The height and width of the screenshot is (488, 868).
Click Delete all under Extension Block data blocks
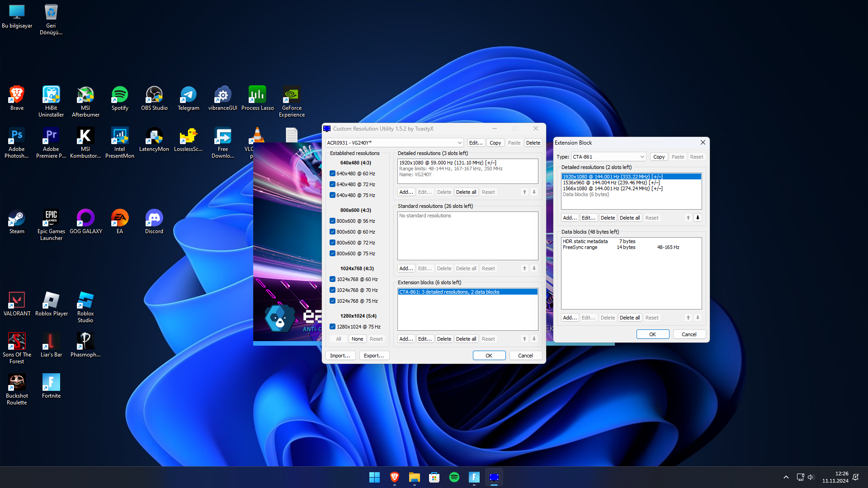(x=629, y=318)
